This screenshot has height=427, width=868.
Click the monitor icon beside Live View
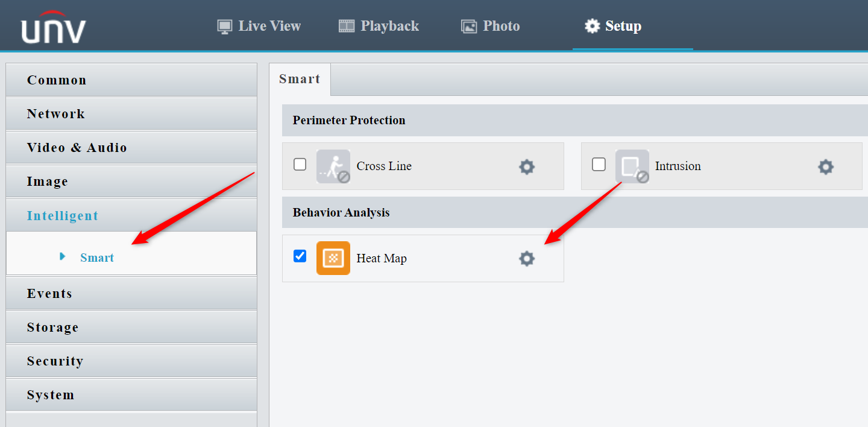point(225,27)
